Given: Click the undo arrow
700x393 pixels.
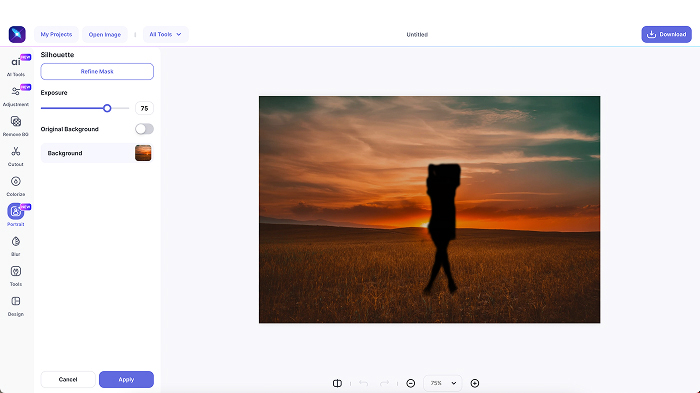Looking at the screenshot, I should click(363, 383).
